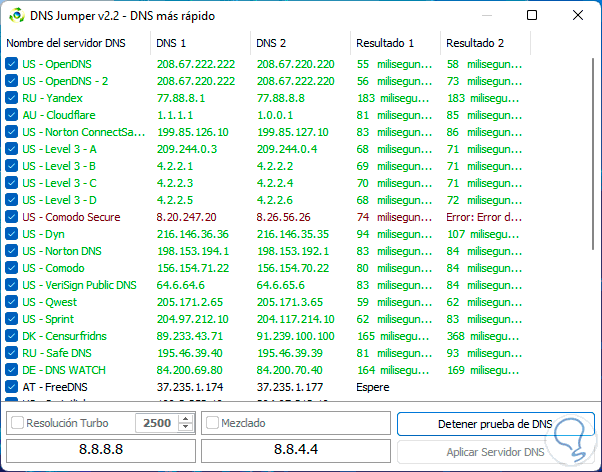Sort by Nombre del servidor DNS column
Viewport: 602px width, 472px height.
click(66, 43)
